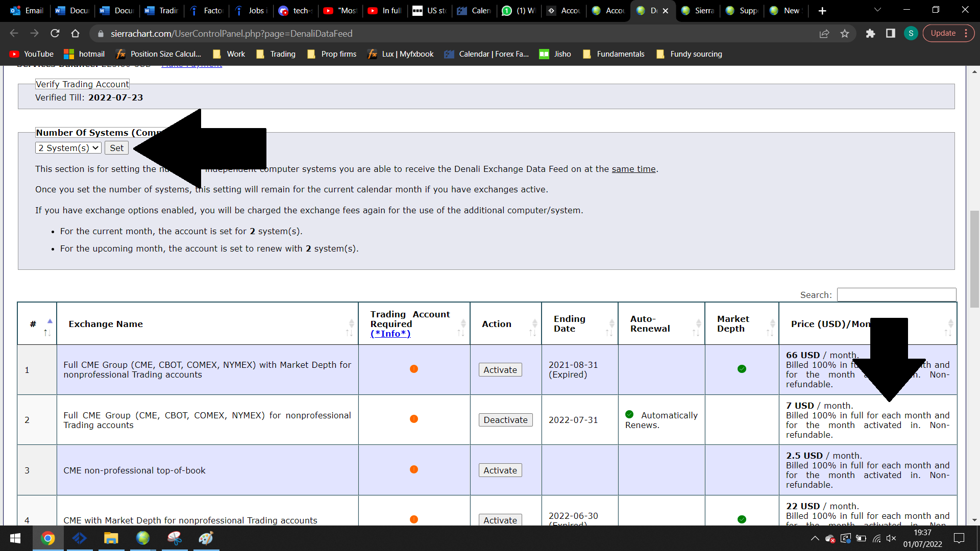Click the share page icon
This screenshot has width=980, height=551.
(x=824, y=34)
